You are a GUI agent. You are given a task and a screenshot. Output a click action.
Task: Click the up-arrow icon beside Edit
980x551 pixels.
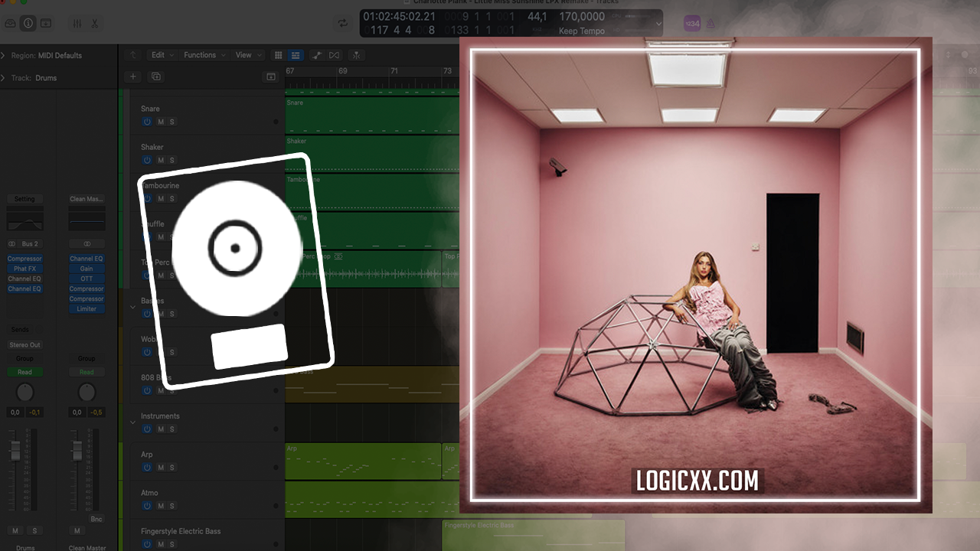pos(133,55)
